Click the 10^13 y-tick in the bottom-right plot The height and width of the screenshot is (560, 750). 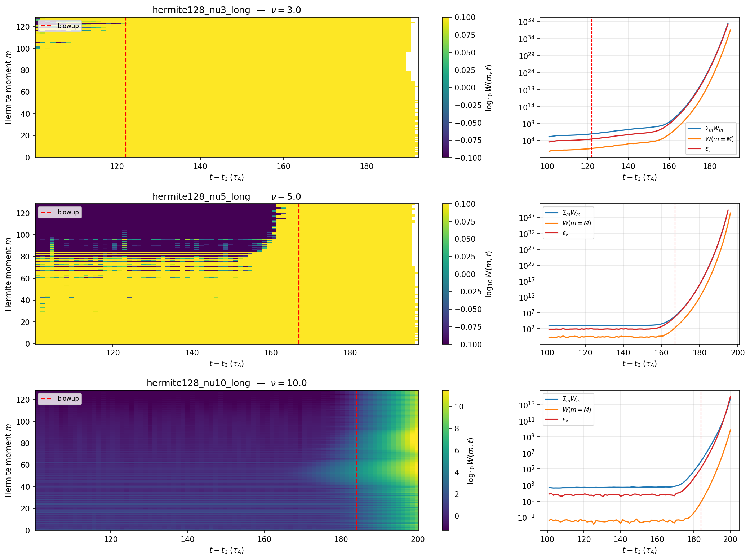[x=527, y=405]
